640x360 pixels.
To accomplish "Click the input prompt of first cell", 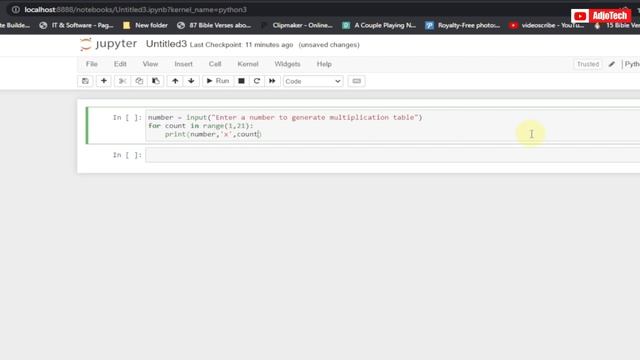I will pos(127,118).
